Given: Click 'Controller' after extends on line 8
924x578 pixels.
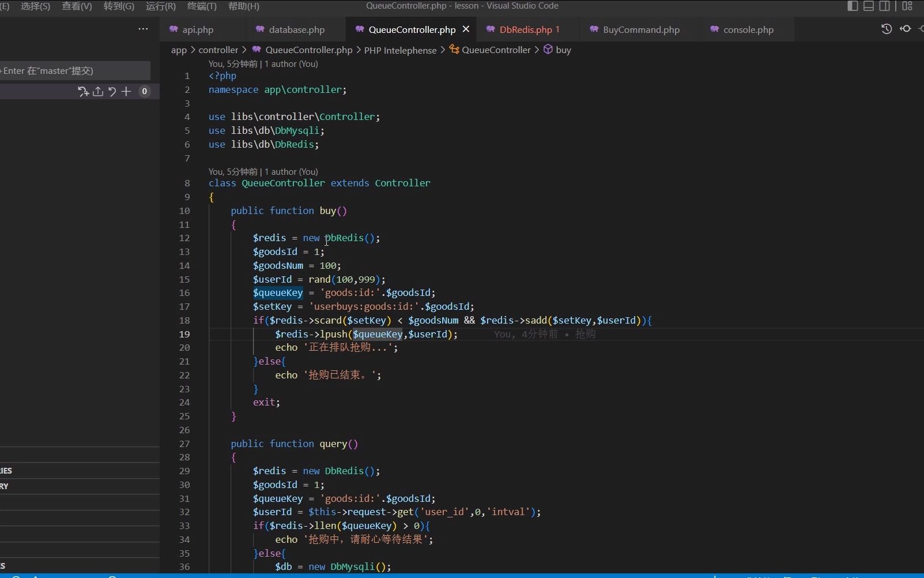Looking at the screenshot, I should coord(402,183).
